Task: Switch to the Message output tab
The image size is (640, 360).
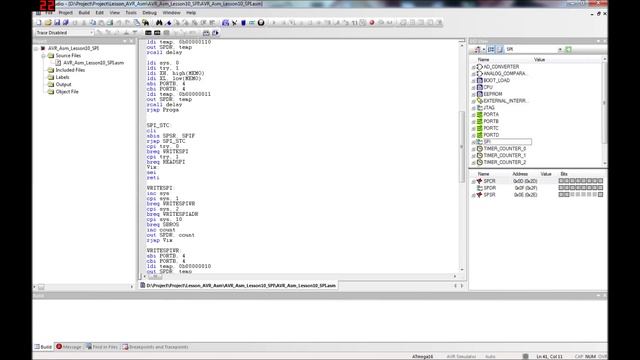Action: point(69,347)
